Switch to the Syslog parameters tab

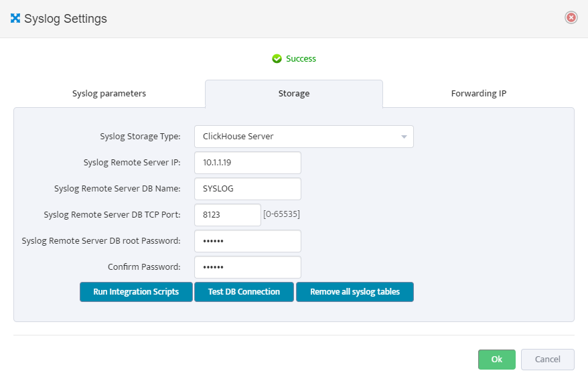tap(109, 93)
